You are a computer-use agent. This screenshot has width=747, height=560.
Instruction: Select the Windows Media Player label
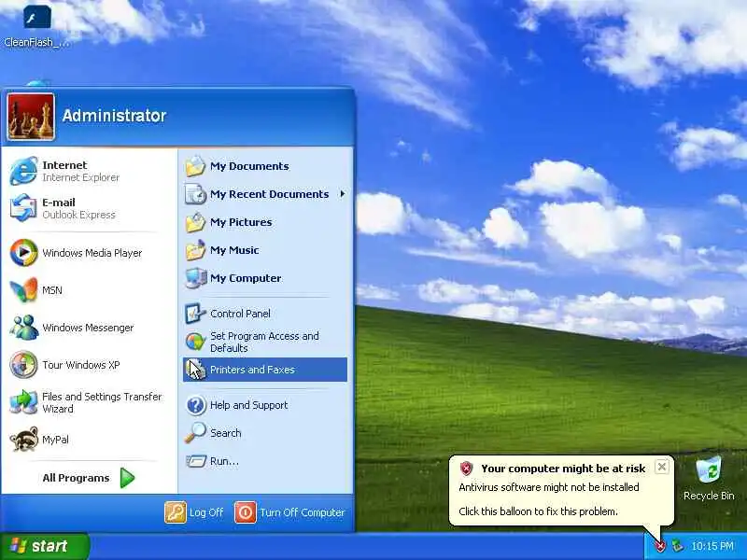(x=92, y=253)
